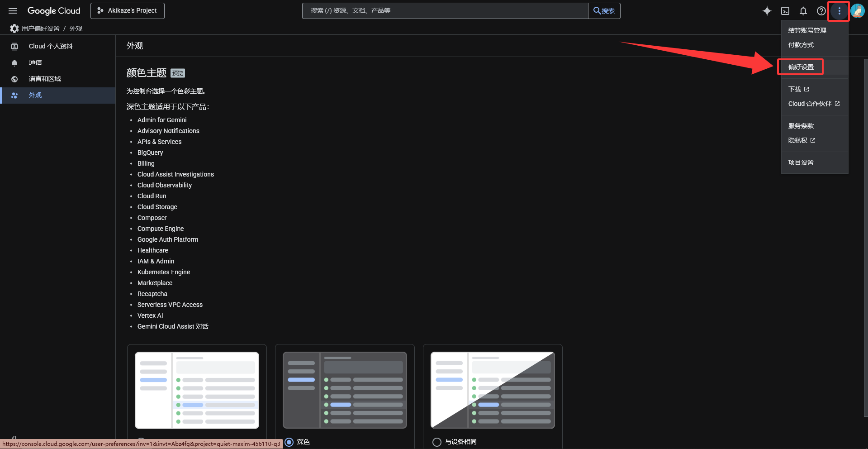Click the 'Compute Engine' list item
Screen dimensions: 868x449
(x=161, y=229)
